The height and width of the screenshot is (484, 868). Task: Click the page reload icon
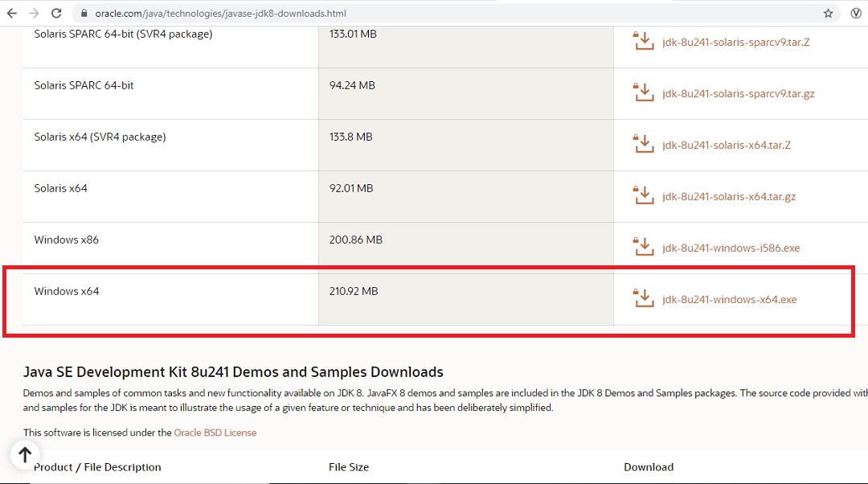coord(55,13)
